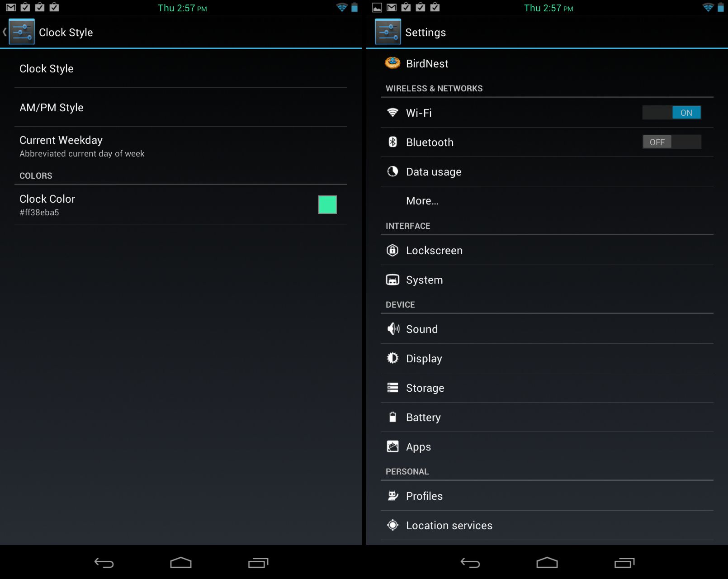
Task: Tap Home navigation button on right screen
Action: (x=547, y=562)
